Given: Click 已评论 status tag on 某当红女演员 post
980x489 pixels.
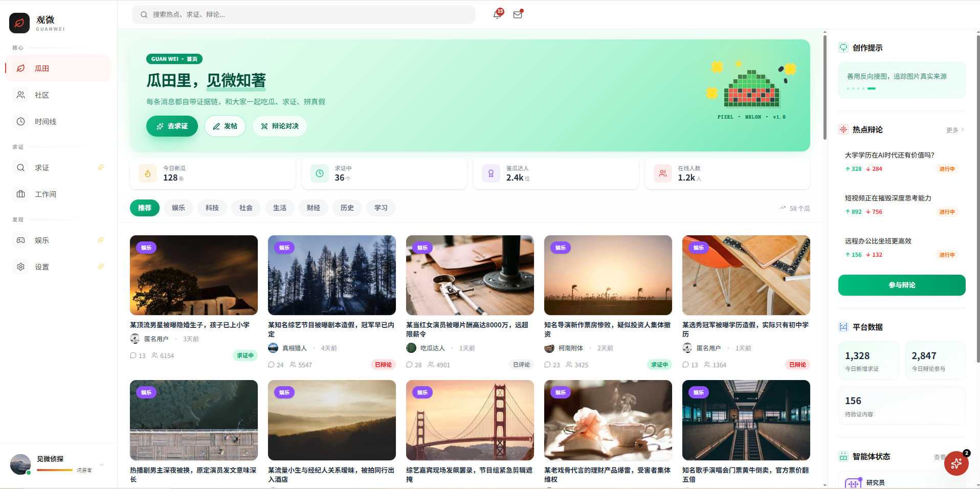Looking at the screenshot, I should point(522,365).
